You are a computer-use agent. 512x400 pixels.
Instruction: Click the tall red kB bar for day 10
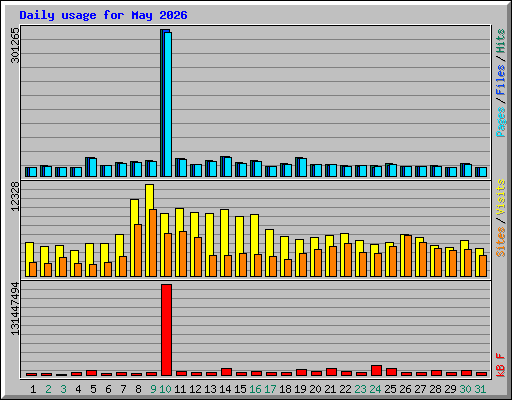click(166, 330)
